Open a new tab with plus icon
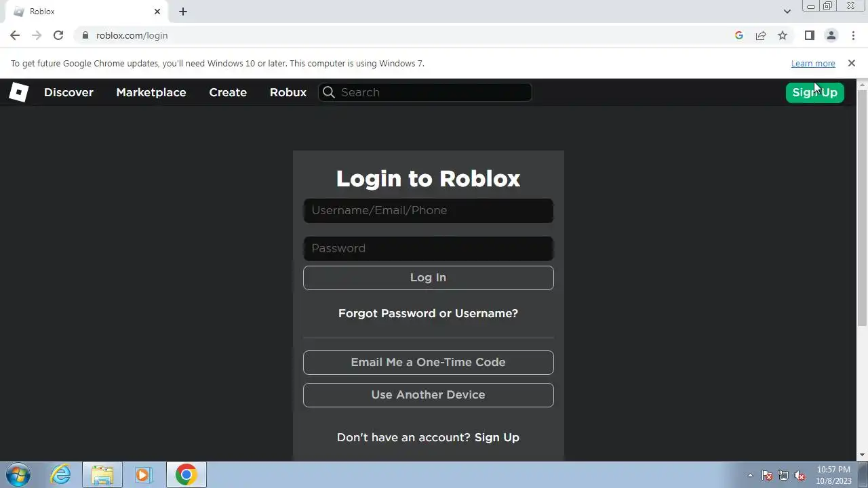 coord(183,12)
